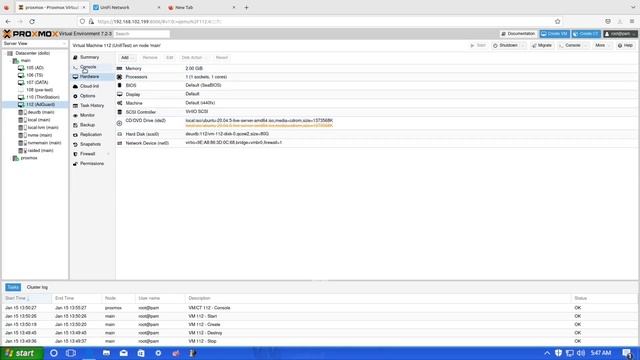
Task: Open the Disk Action dropdown
Action: 194,58
